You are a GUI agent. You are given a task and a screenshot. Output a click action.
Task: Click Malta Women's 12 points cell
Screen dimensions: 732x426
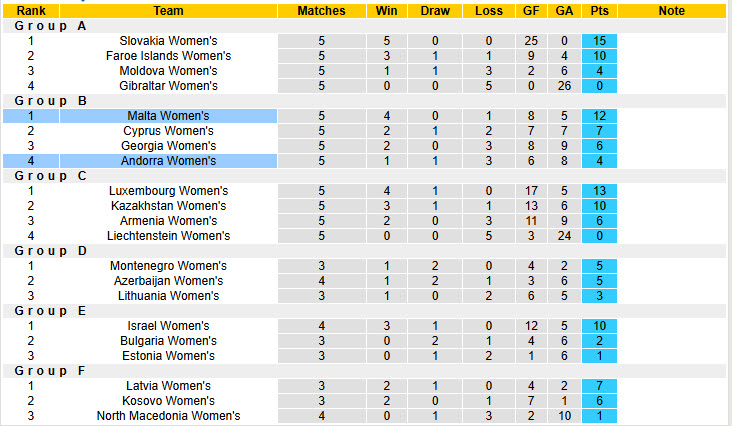tap(599, 116)
